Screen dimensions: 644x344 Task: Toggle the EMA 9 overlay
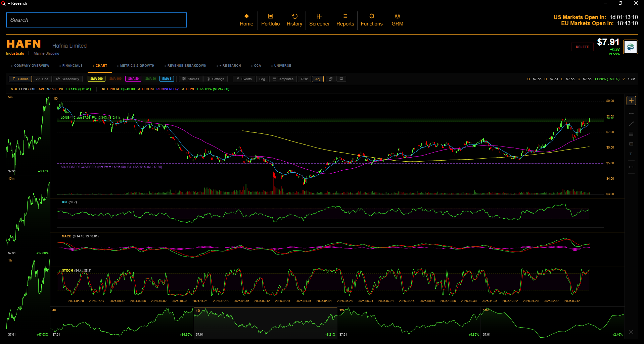(x=167, y=79)
